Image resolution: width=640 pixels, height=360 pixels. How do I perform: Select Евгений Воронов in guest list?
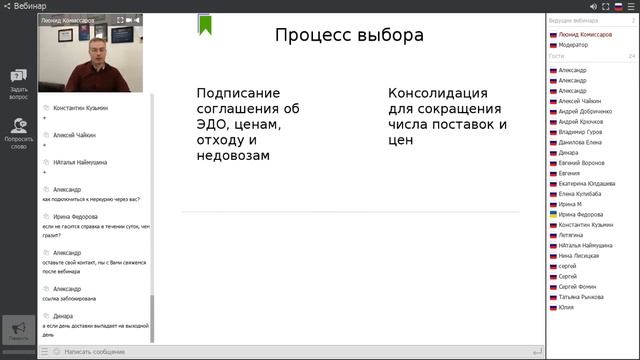[581, 163]
